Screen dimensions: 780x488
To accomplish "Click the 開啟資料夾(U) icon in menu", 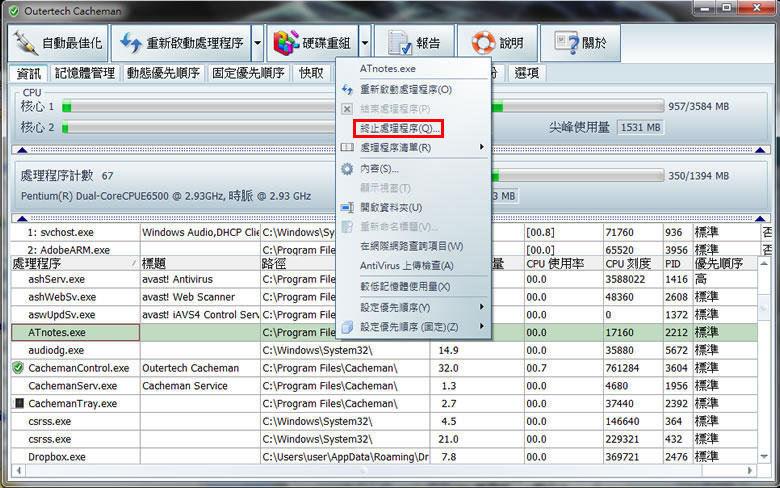I will coord(347,207).
